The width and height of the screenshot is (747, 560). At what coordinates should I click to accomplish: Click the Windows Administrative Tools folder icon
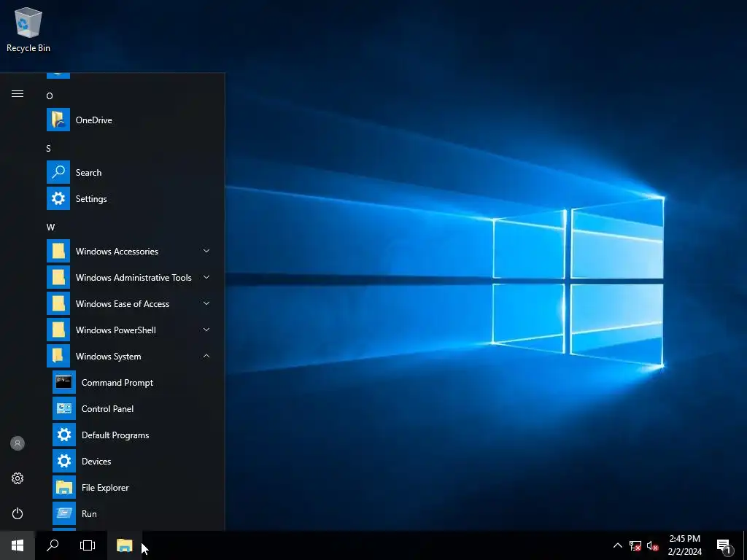tap(58, 277)
